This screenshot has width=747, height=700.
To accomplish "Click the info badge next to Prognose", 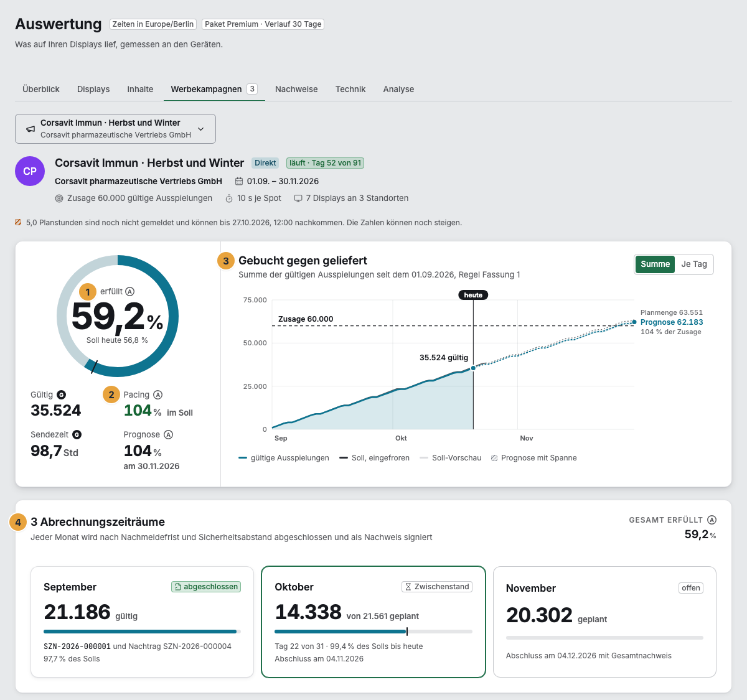I will [x=169, y=434].
